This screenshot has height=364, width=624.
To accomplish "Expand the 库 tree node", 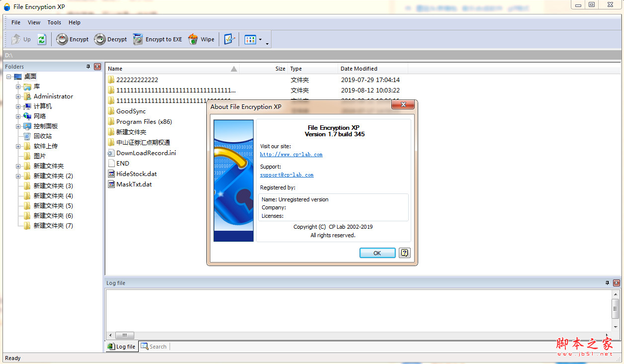I will pyautogui.click(x=18, y=87).
